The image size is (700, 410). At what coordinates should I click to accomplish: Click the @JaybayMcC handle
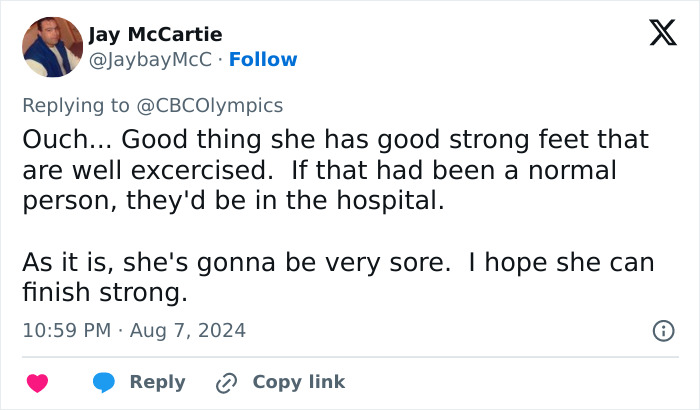[x=150, y=59]
